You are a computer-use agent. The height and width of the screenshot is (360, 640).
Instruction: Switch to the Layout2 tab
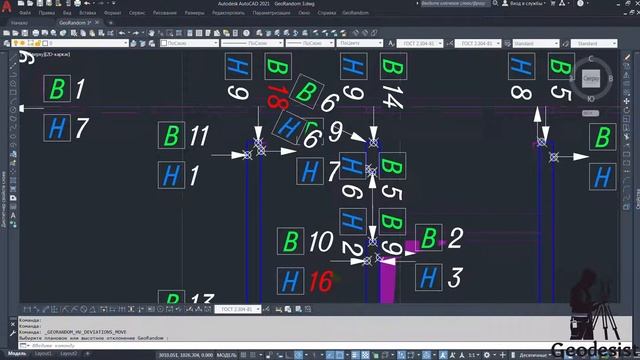69,353
